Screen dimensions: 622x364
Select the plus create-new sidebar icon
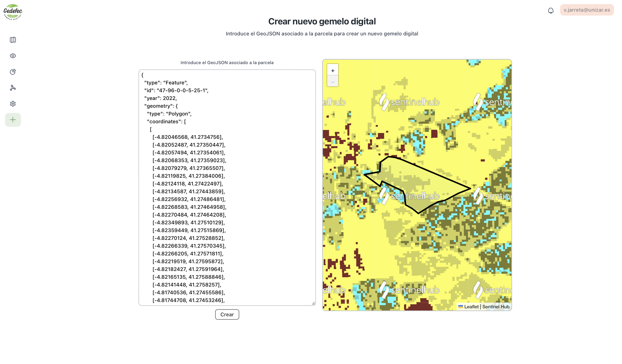click(x=13, y=120)
